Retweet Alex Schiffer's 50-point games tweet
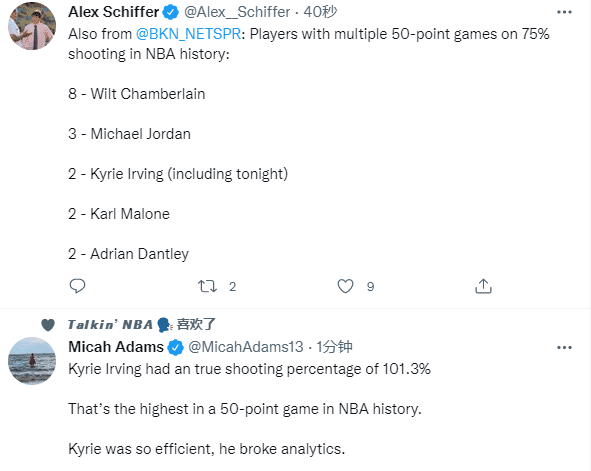Viewport: 591px width, 471px height. point(207,286)
